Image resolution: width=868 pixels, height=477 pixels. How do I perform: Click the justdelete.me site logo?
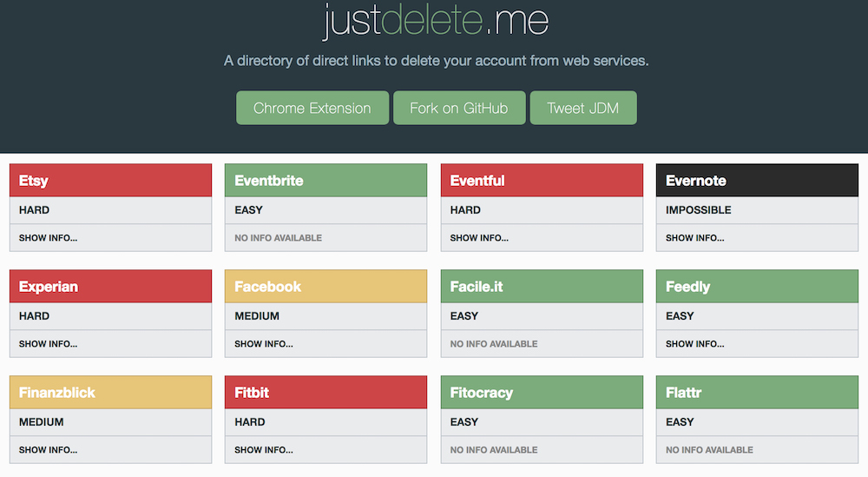(x=435, y=21)
